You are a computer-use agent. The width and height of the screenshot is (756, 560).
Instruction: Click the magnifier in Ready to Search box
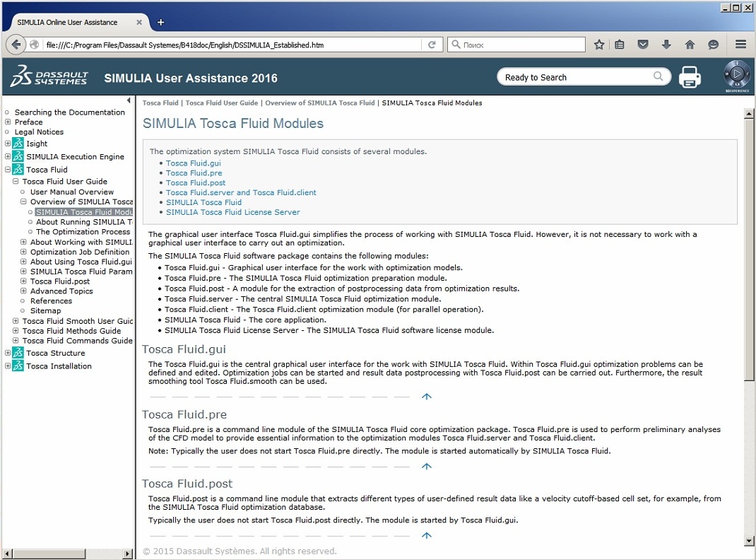click(658, 77)
